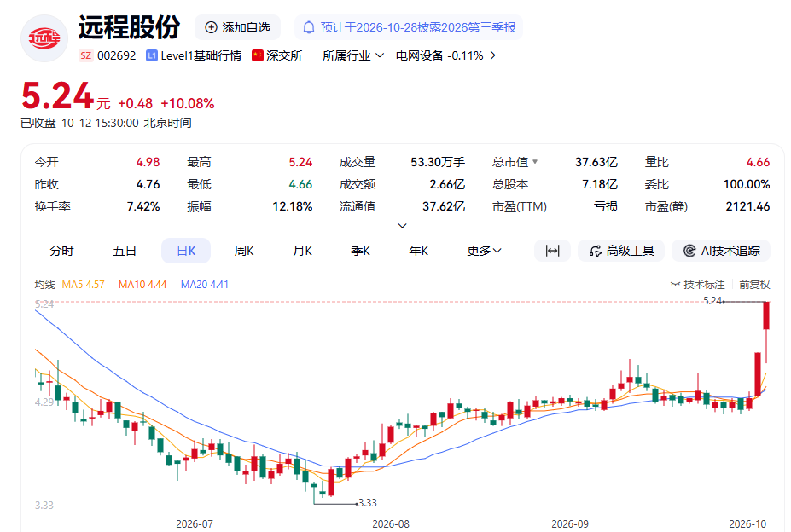Click the 市盈(静) value 2121.46
This screenshot has width=791, height=532.
click(x=747, y=206)
